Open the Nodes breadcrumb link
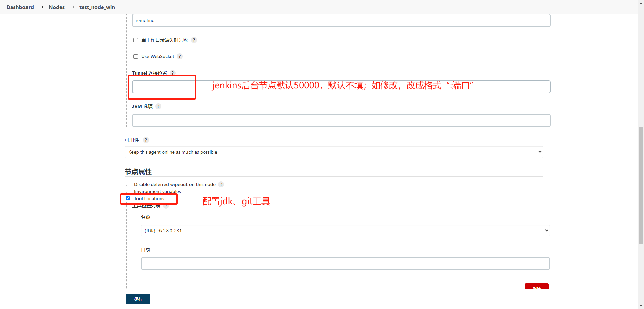The width and height of the screenshot is (644, 309). tap(57, 7)
